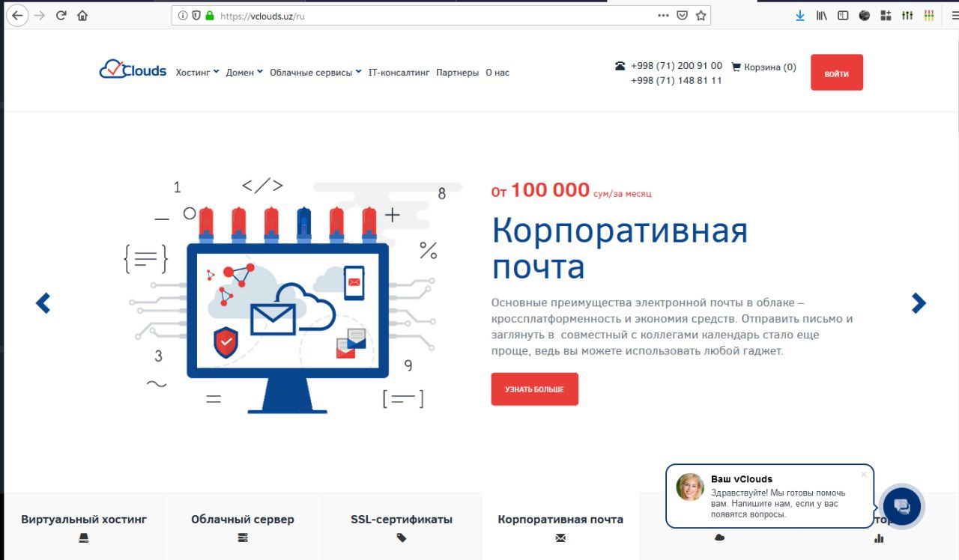
Task: Reload the page with the refresh icon
Action: tap(61, 15)
